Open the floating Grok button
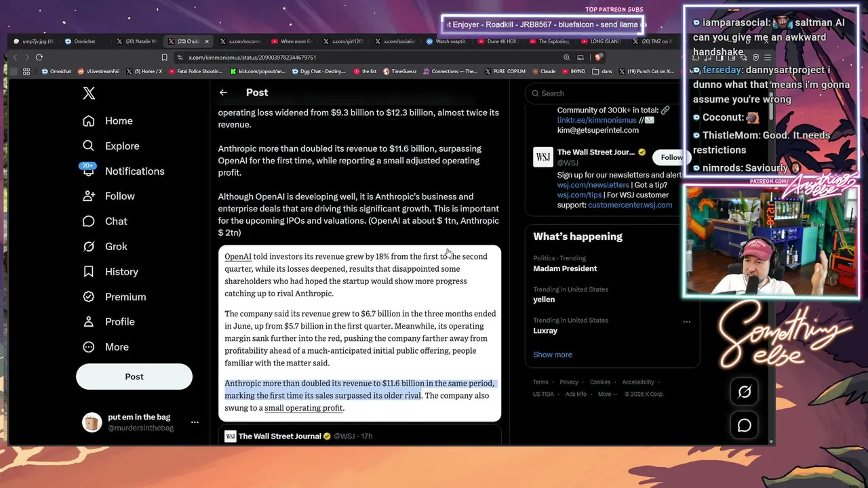The width and height of the screenshot is (868, 488). coord(745,392)
